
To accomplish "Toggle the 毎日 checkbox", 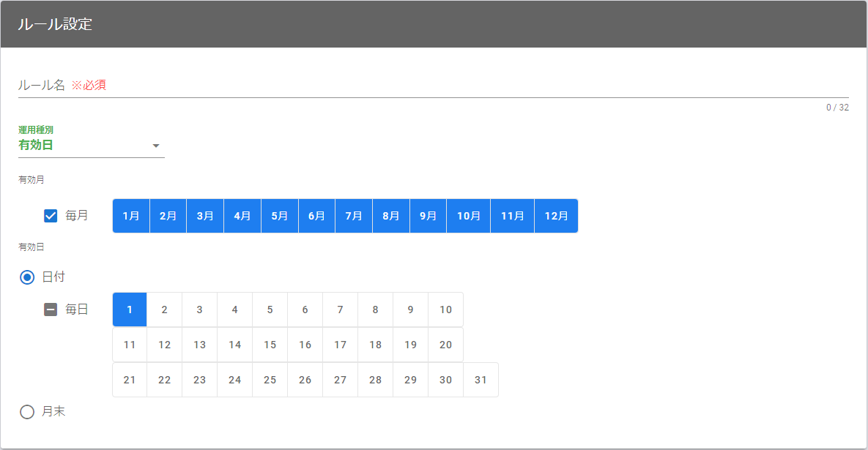I will click(51, 310).
